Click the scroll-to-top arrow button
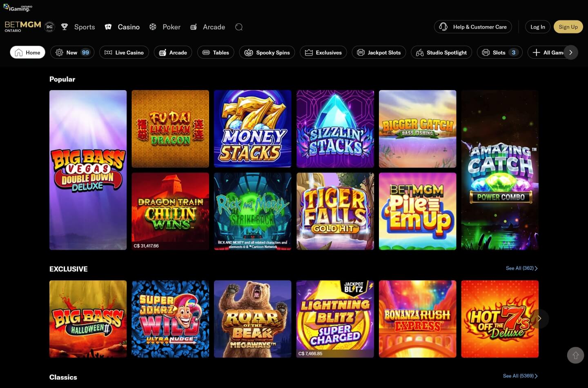Image resolution: width=588 pixels, height=388 pixels. pyautogui.click(x=575, y=355)
